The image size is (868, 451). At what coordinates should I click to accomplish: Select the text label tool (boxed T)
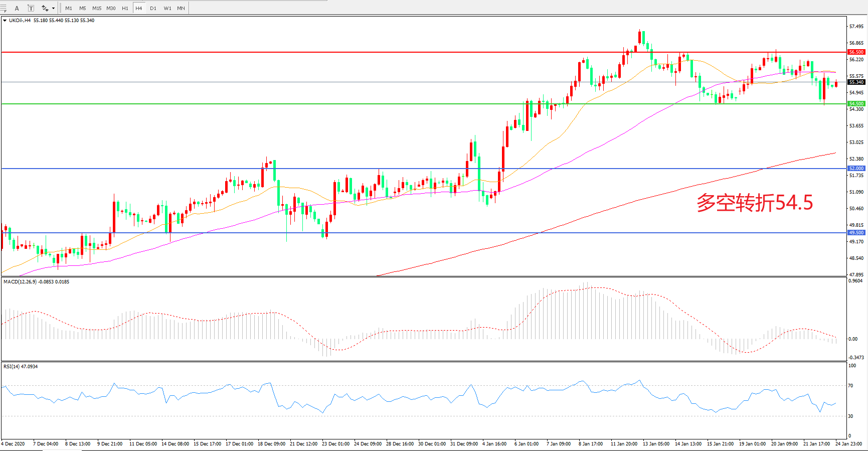tap(31, 8)
